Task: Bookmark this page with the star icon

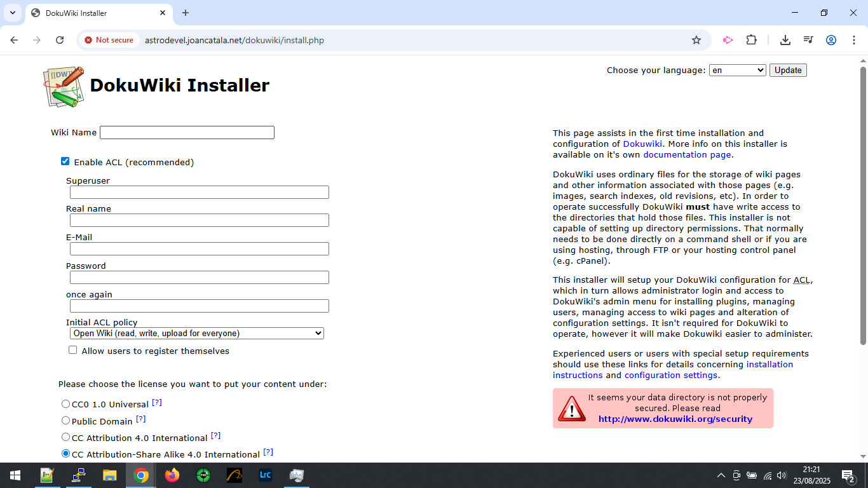Action: pyautogui.click(x=696, y=40)
